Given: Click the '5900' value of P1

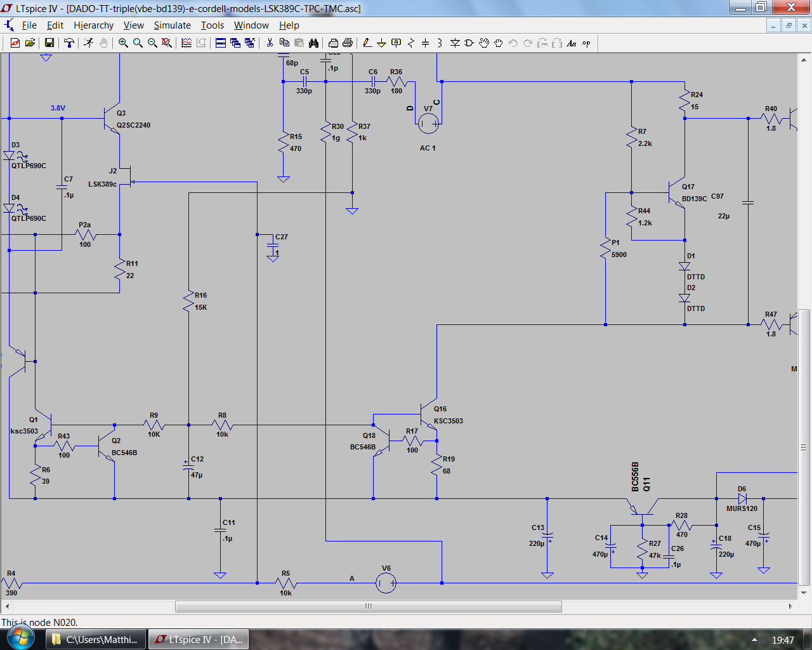Looking at the screenshot, I should click(x=619, y=255).
